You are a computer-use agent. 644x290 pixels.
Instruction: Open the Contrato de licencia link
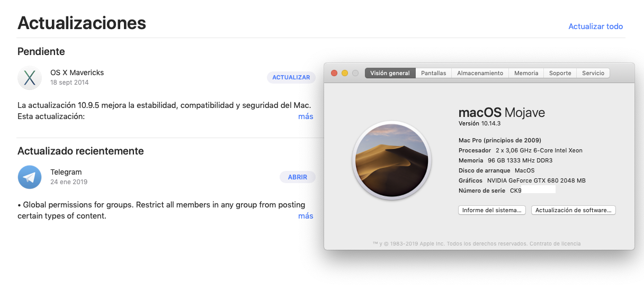point(556,244)
